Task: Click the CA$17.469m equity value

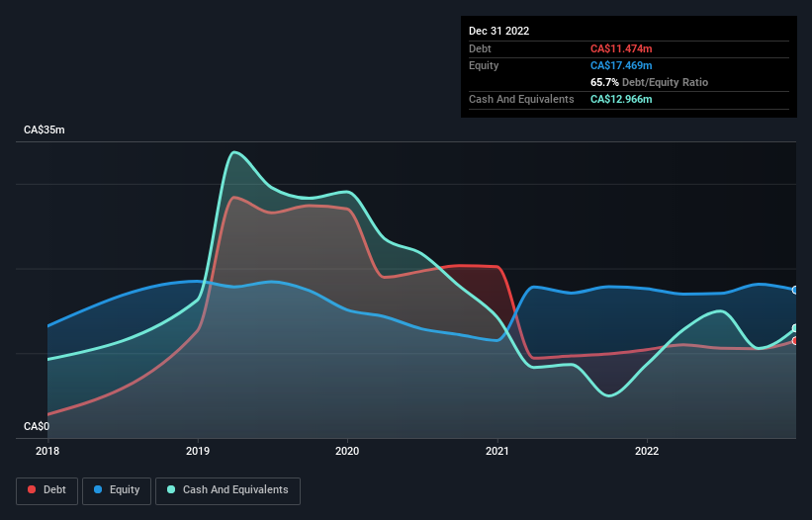Action: (621, 65)
